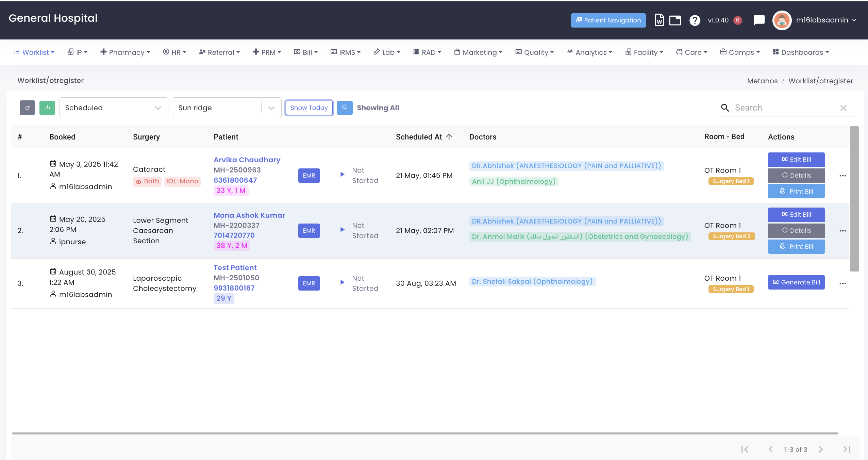This screenshot has width=868, height=460.
Task: Toggle Show Today filter
Action: tap(309, 108)
